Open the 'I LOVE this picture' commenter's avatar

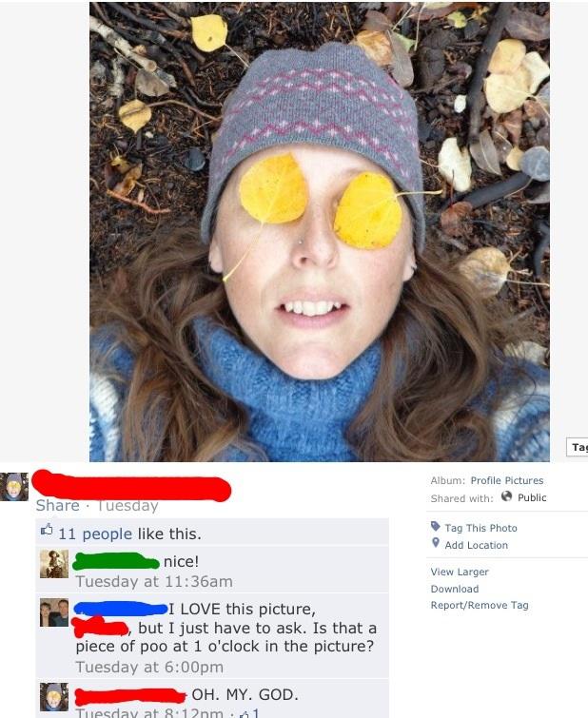pos(53,612)
